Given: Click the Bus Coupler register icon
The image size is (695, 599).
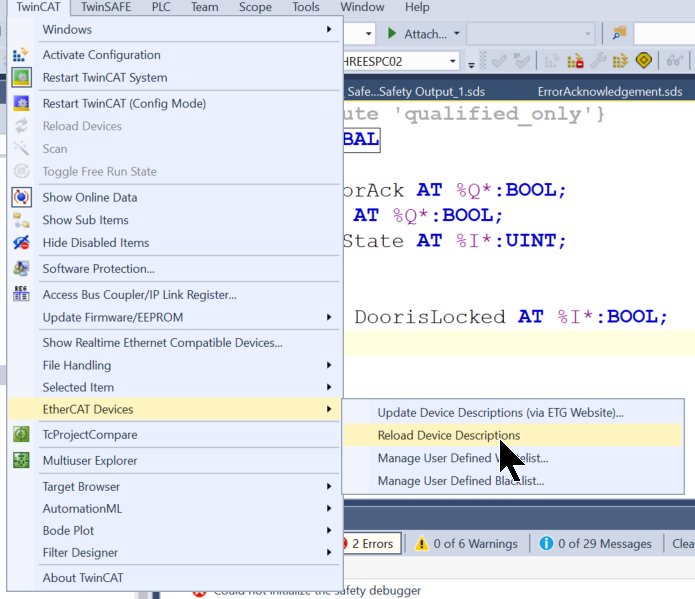Looking at the screenshot, I should [21, 294].
